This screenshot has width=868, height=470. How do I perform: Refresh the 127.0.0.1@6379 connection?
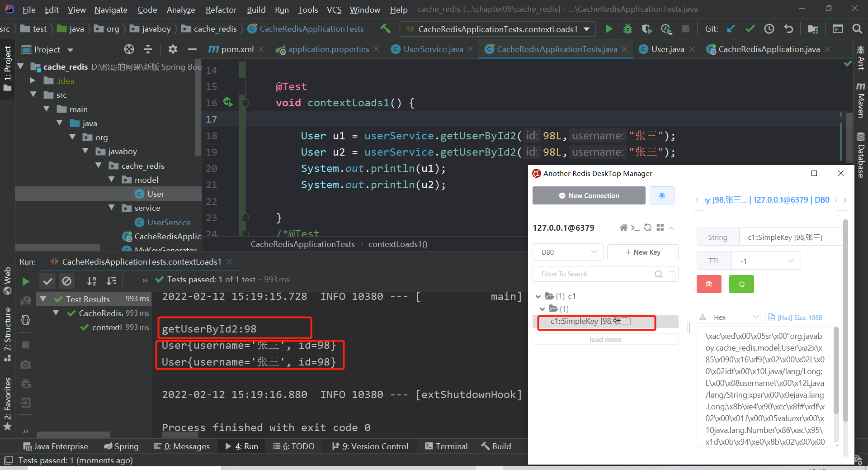(x=648, y=228)
